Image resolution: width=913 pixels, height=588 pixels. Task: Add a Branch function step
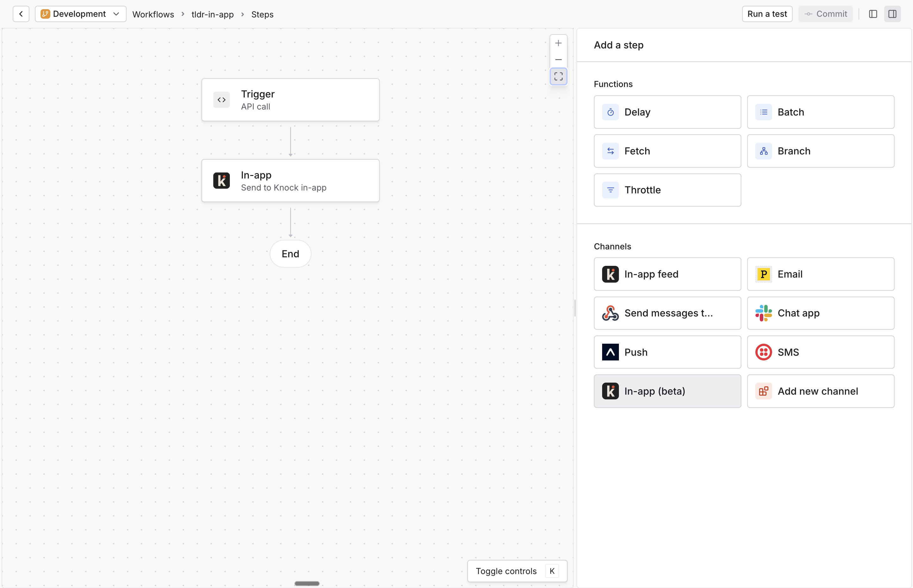pos(820,151)
